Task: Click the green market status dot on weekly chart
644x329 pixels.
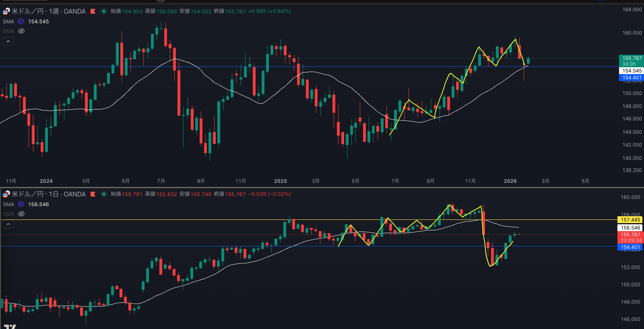Action: pos(103,11)
